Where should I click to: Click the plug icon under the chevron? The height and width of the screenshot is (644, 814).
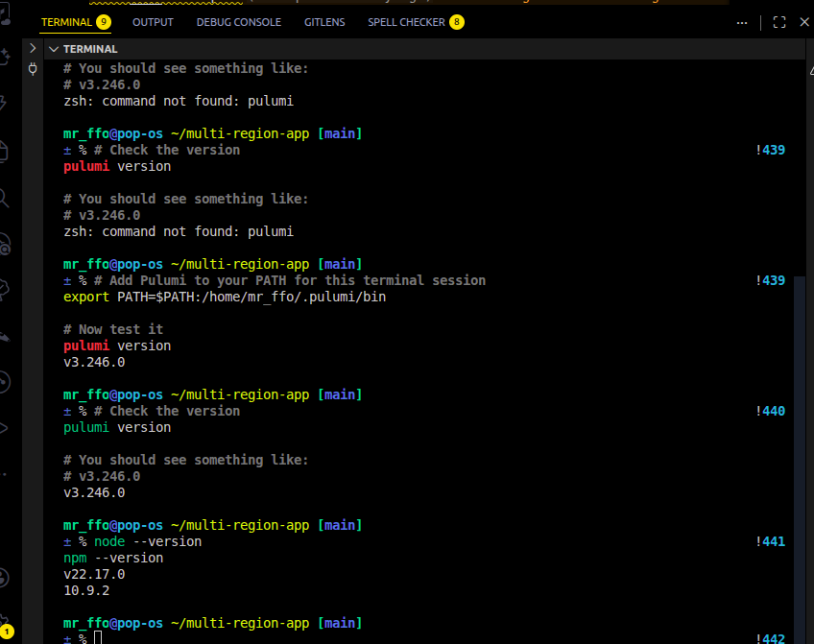click(x=33, y=69)
